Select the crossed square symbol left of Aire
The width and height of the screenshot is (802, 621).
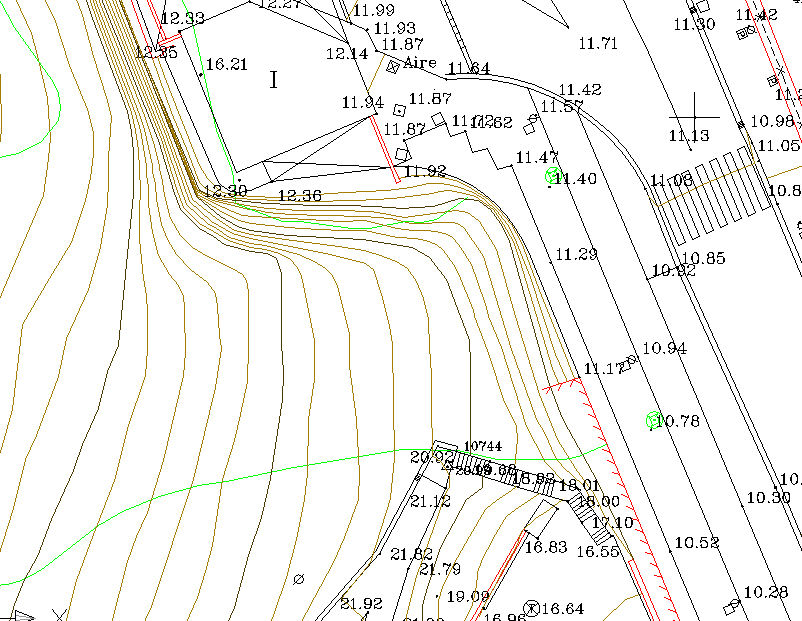(x=393, y=66)
